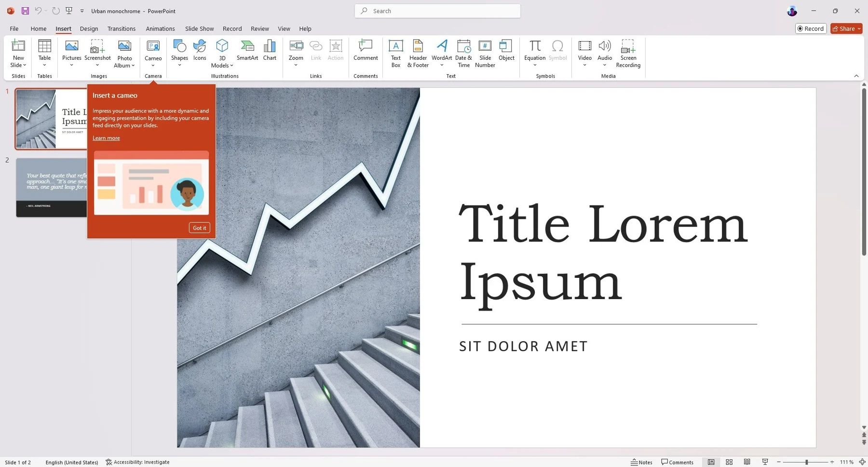The height and width of the screenshot is (467, 868).
Task: Open the Pictures insert option
Action: [x=71, y=54]
